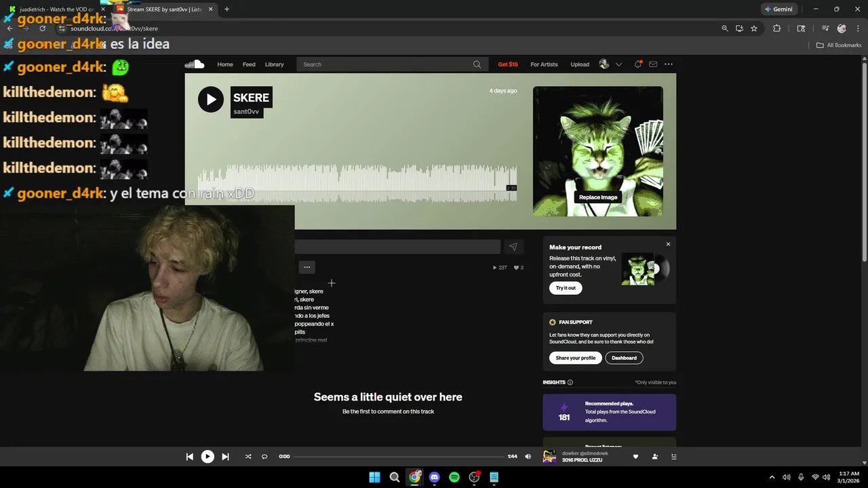Reload the page with refresh icon
Screen dimensions: 868x488
(x=42, y=28)
